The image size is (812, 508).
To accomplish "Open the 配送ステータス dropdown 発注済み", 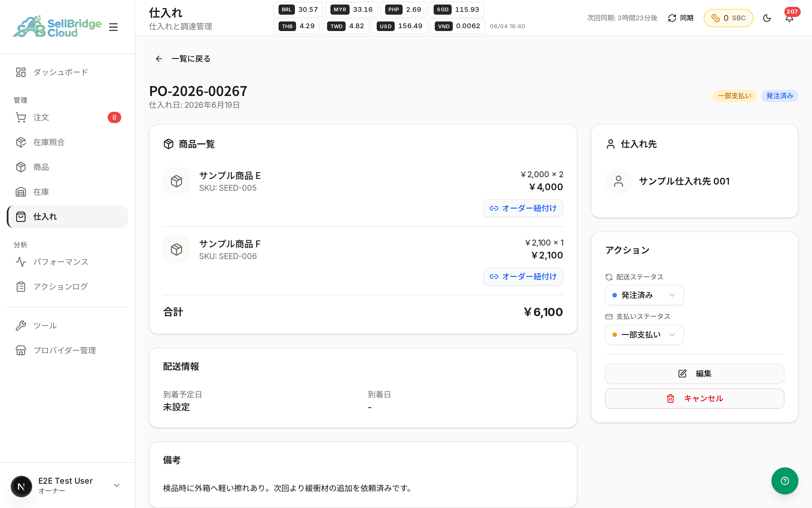I will (644, 295).
